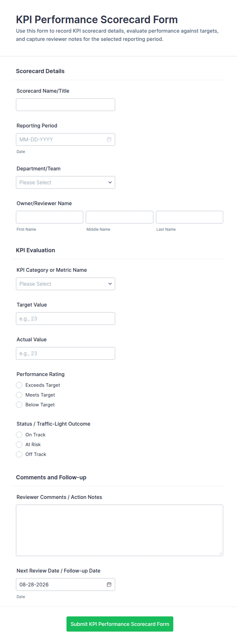This screenshot has width=237, height=644.
Task: Focus the Scorecard Name/Title field
Action: 65,105
